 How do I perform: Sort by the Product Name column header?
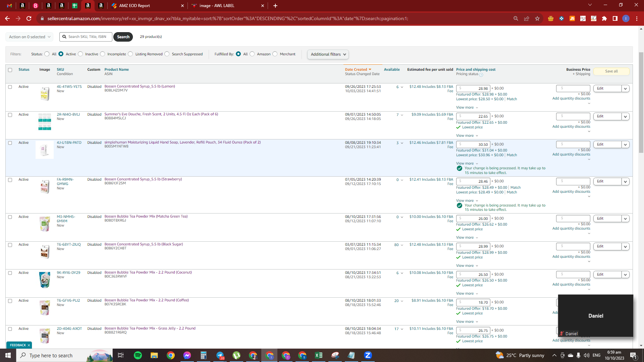[116, 69]
